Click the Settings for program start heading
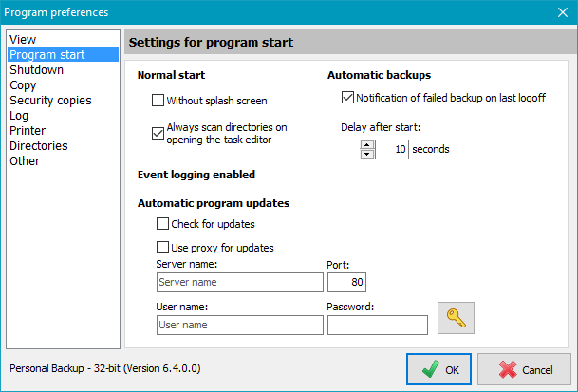 click(211, 42)
